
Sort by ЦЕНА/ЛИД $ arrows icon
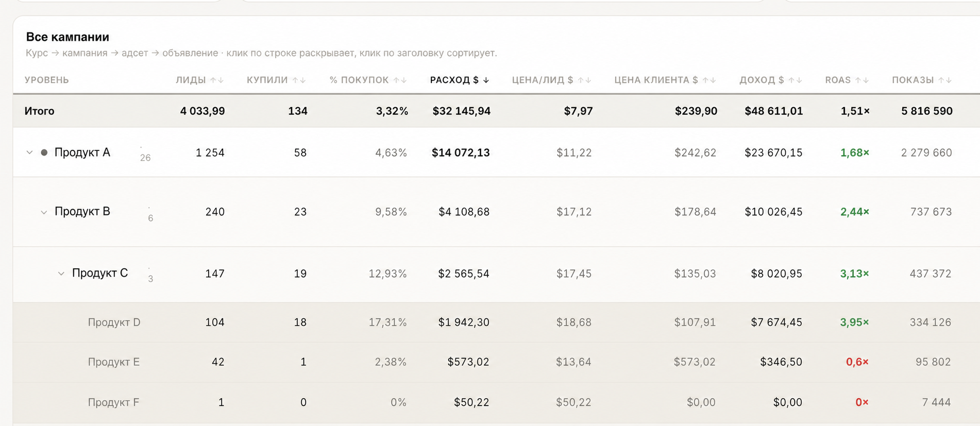(x=585, y=80)
